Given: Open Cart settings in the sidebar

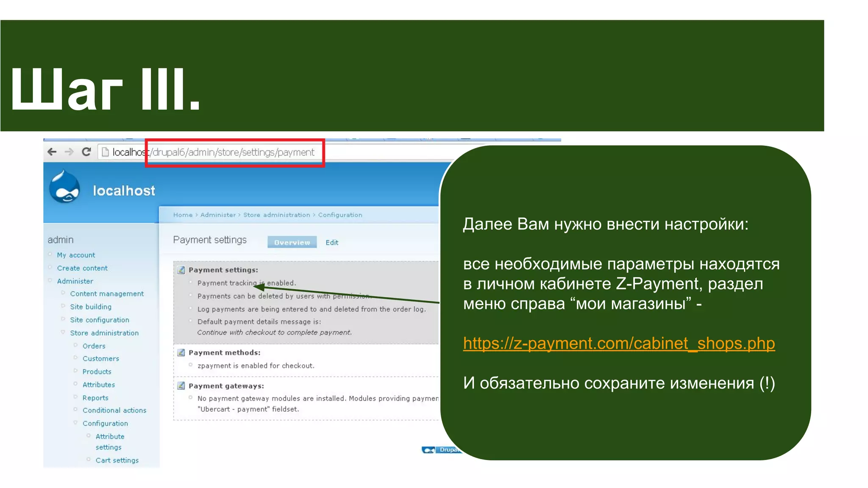Looking at the screenshot, I should coord(117,460).
